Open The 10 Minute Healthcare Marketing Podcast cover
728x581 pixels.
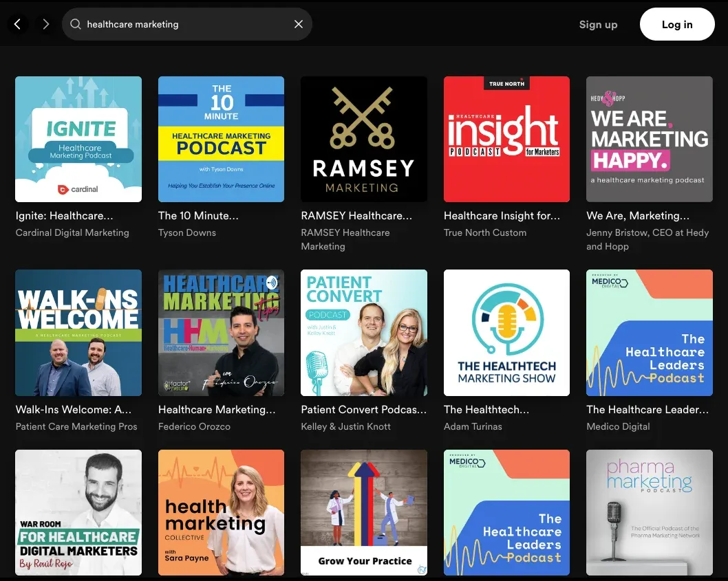[x=221, y=139]
